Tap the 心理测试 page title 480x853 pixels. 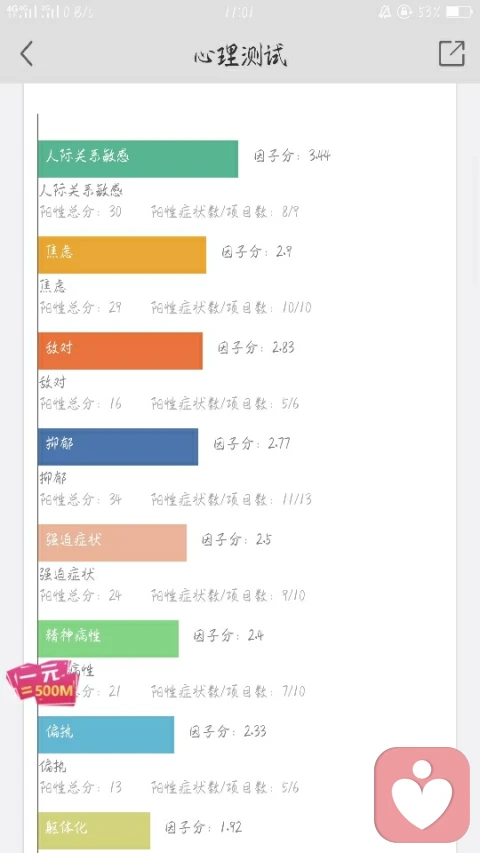click(x=240, y=55)
